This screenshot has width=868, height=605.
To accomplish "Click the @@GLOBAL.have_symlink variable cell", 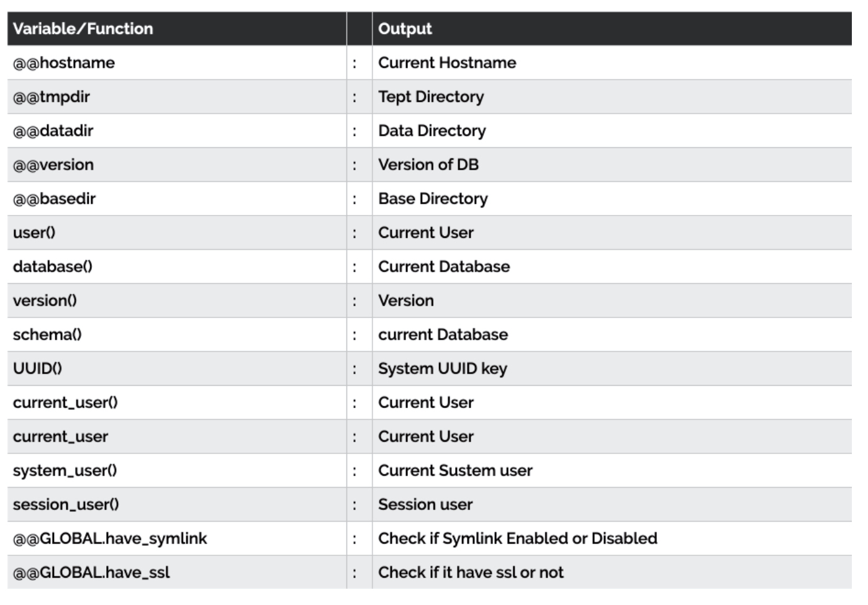I will coord(177,539).
